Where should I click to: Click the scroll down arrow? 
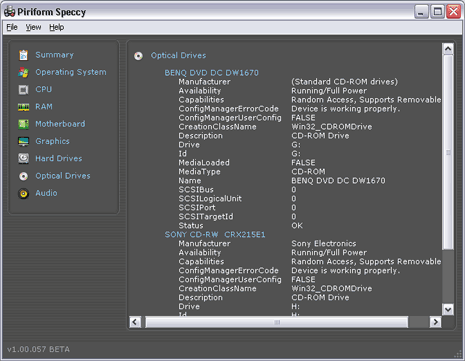[448, 309]
